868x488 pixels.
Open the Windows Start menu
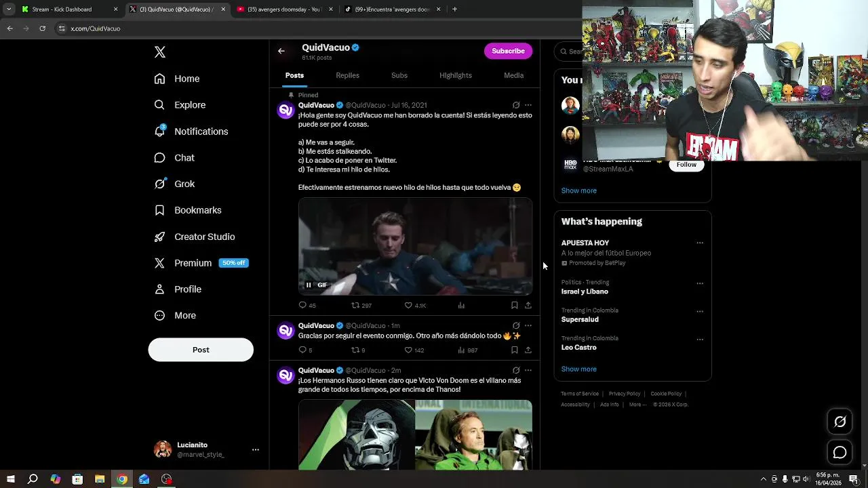coord(10,479)
